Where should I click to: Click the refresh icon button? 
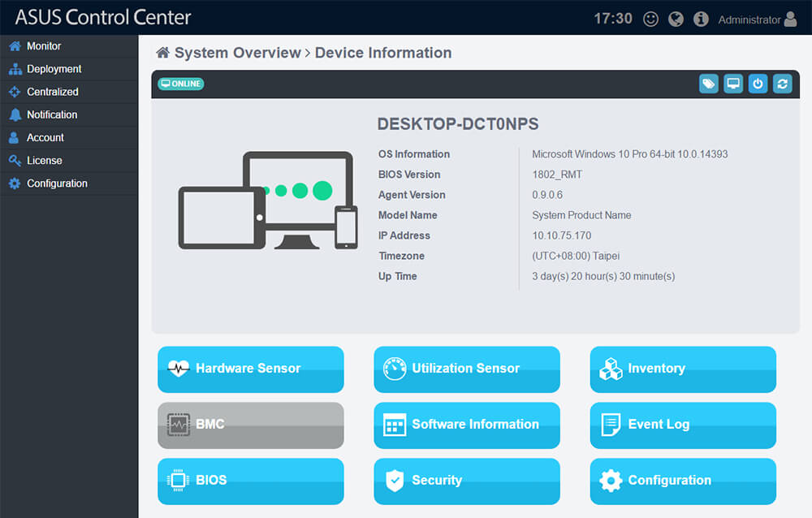click(x=783, y=84)
